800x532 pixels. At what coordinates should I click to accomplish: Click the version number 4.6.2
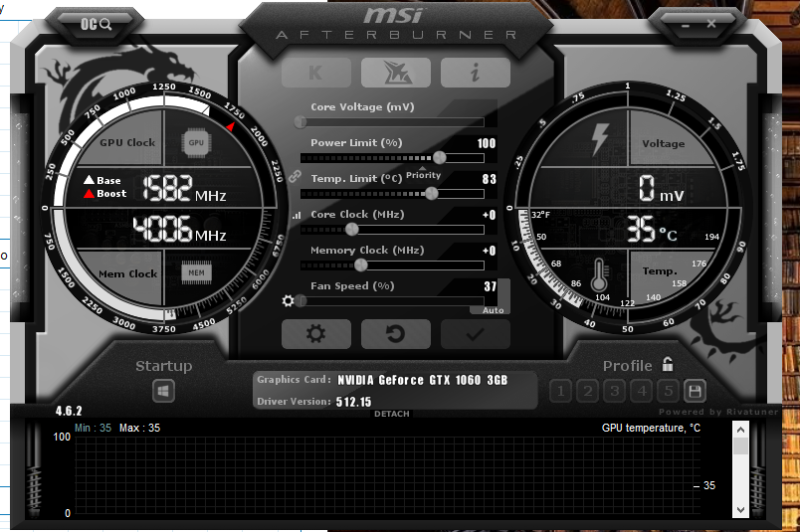[x=69, y=411]
